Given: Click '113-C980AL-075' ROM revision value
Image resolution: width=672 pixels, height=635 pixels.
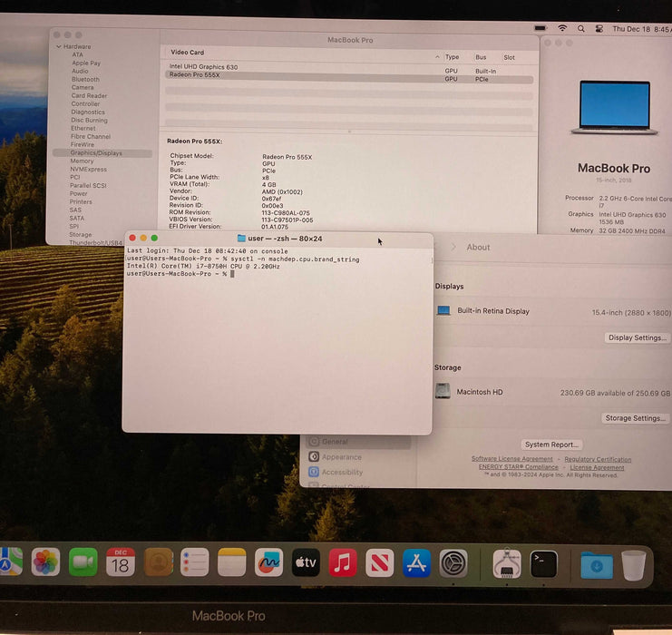Looking at the screenshot, I should [x=286, y=213].
